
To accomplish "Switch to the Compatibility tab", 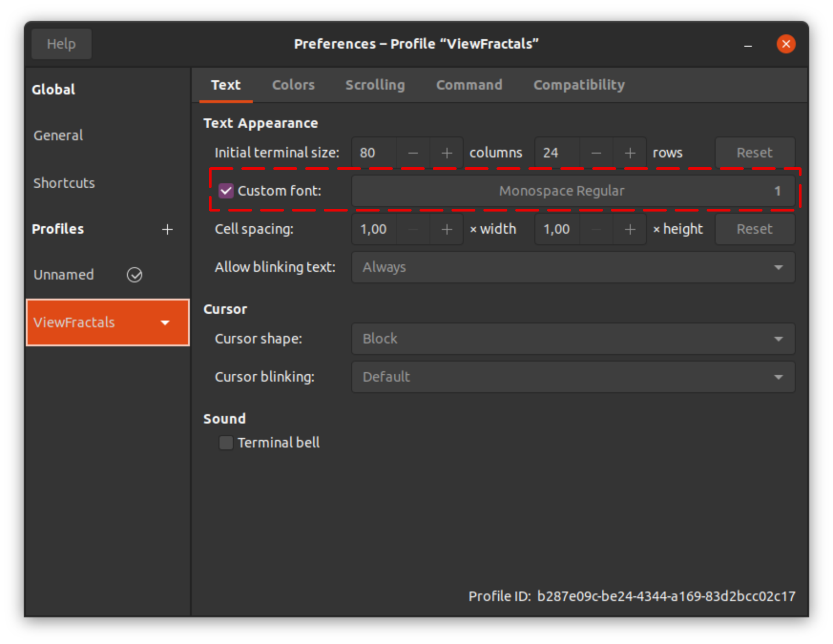I will pos(579,85).
